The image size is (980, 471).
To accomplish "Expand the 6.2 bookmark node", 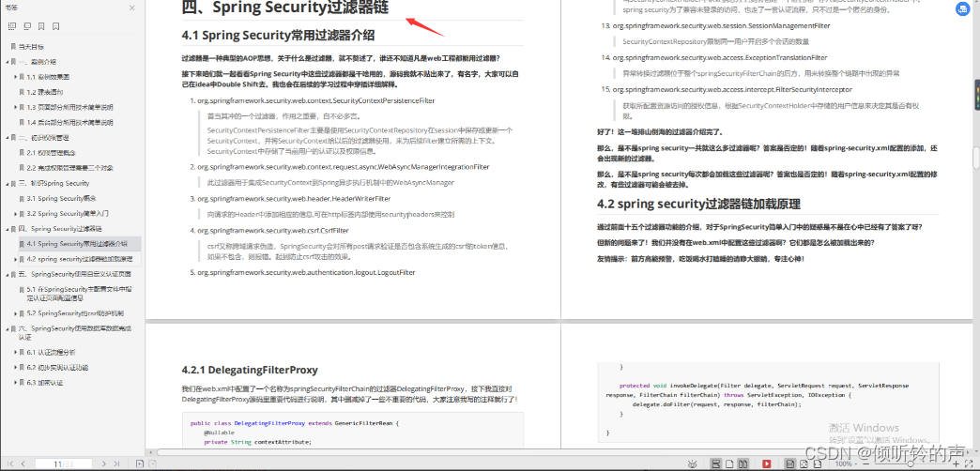I will tap(15, 367).
